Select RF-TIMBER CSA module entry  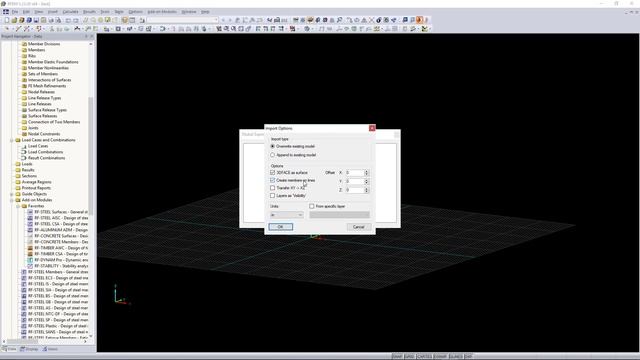coord(61,254)
